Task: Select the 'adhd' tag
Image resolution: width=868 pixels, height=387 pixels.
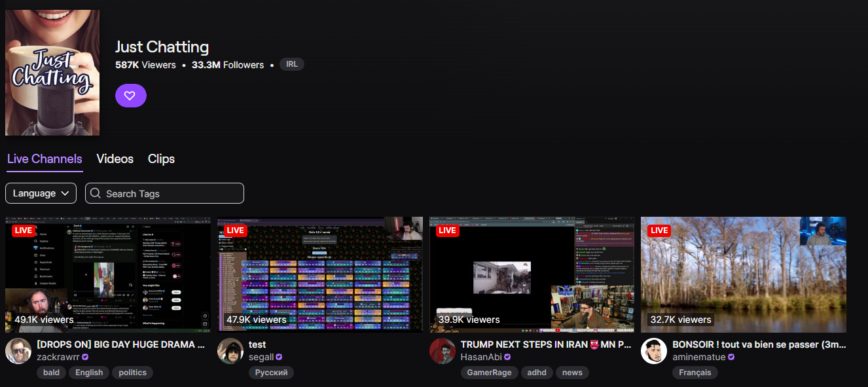Action: [x=537, y=373]
